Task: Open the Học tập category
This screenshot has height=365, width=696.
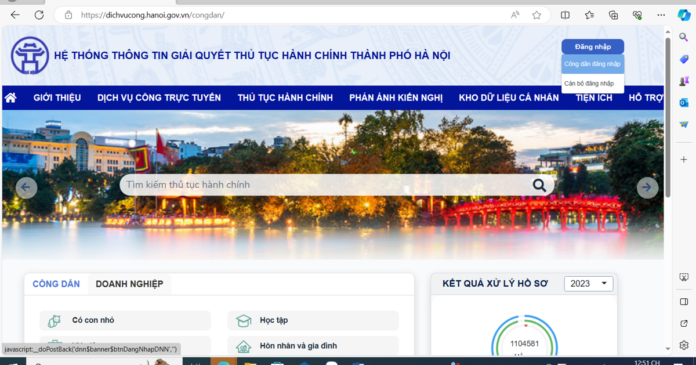Action: 313,320
